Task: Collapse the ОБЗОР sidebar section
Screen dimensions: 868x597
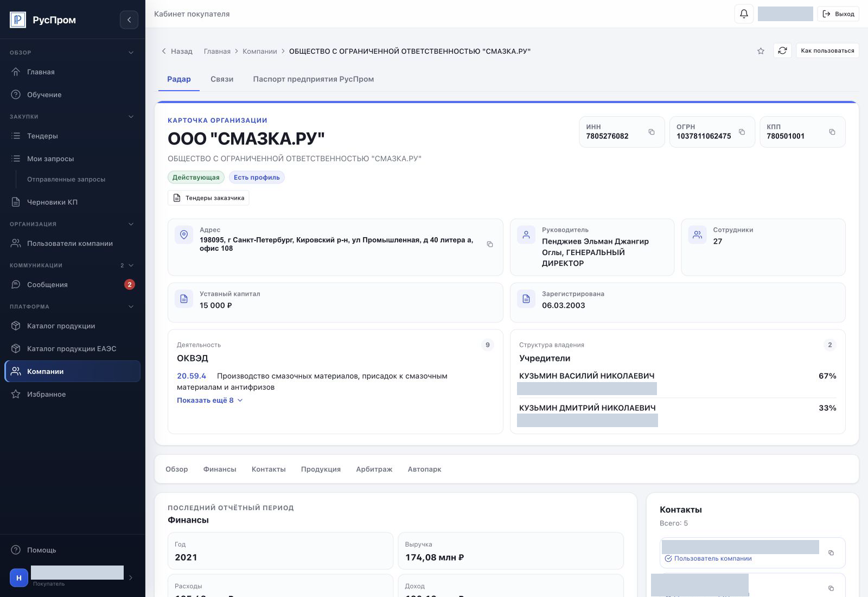Action: [x=131, y=53]
